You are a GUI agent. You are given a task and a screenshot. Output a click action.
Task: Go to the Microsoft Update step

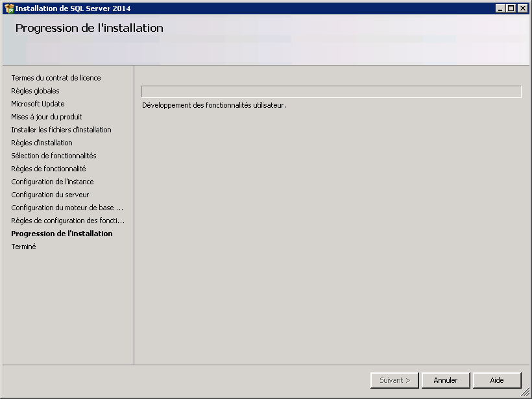click(x=38, y=104)
